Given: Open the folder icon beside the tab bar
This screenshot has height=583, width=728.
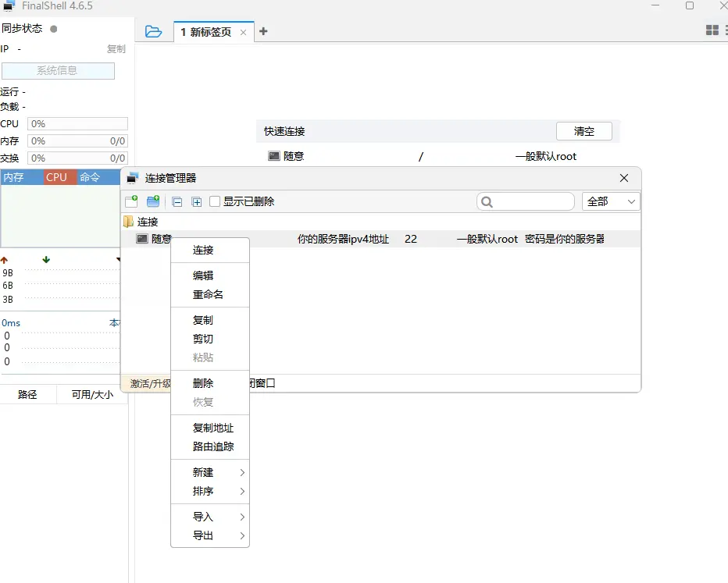Looking at the screenshot, I should pos(153,31).
